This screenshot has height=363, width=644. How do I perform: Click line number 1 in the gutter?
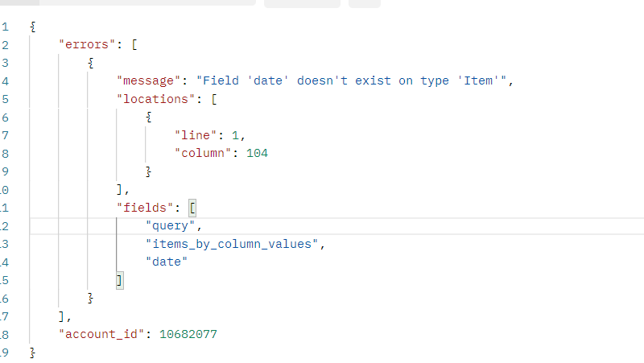[5, 27]
